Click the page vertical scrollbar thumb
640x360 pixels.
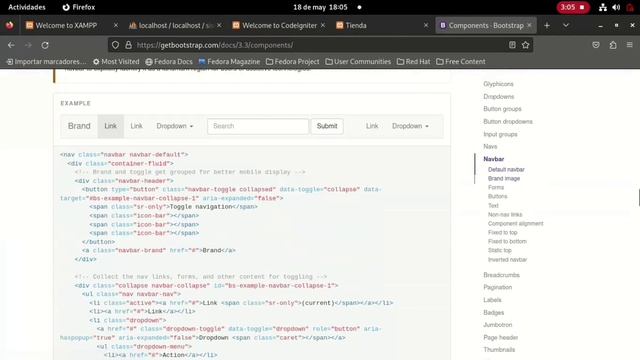pyautogui.click(x=639, y=198)
